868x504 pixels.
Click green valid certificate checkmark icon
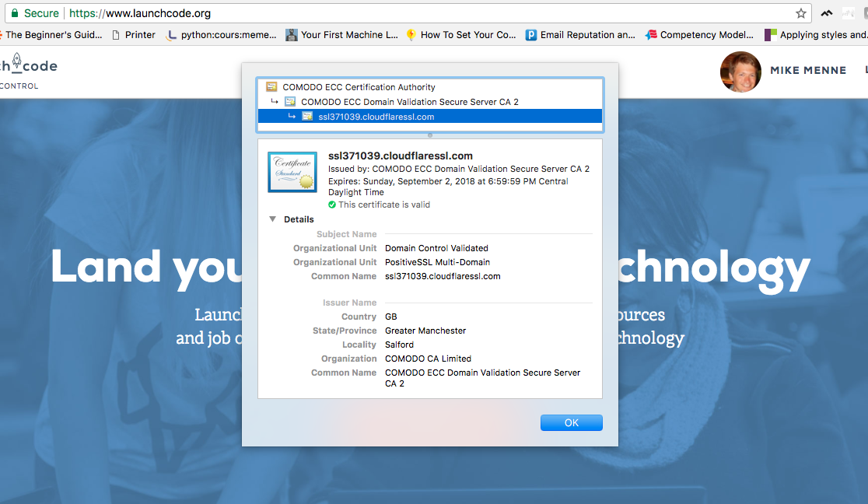coord(332,205)
